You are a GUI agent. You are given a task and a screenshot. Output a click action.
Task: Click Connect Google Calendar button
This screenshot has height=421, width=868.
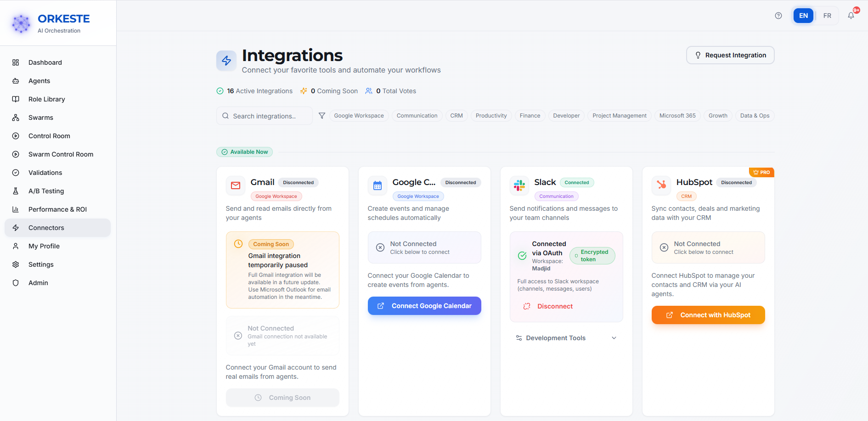click(424, 306)
